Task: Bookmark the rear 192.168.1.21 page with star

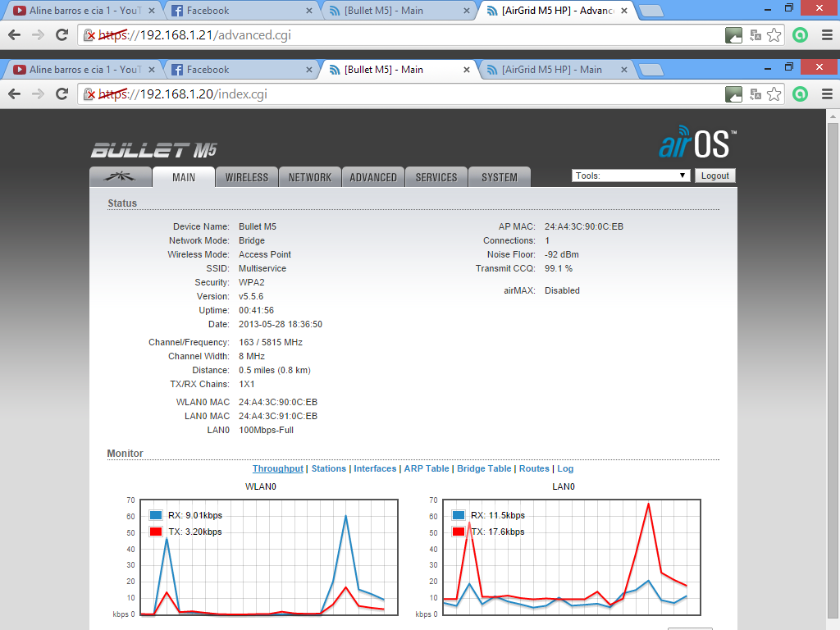Action: (x=774, y=35)
